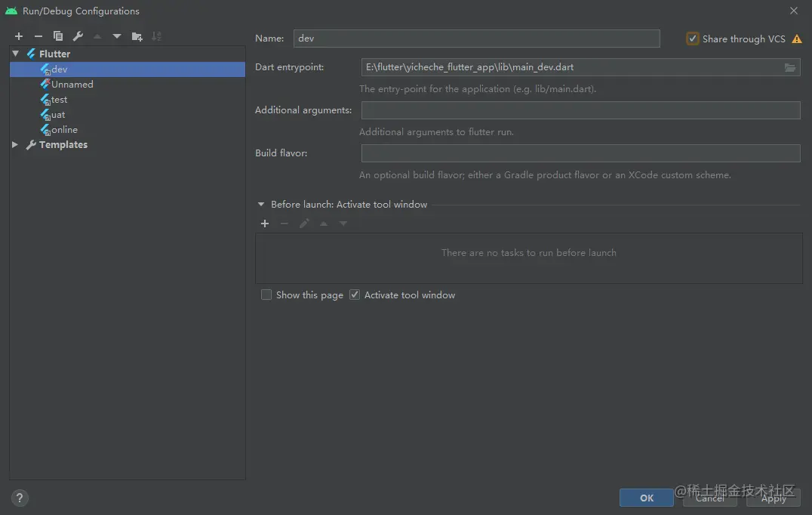Toggle Share through VCS checkbox
The image size is (812, 515).
coord(693,39)
